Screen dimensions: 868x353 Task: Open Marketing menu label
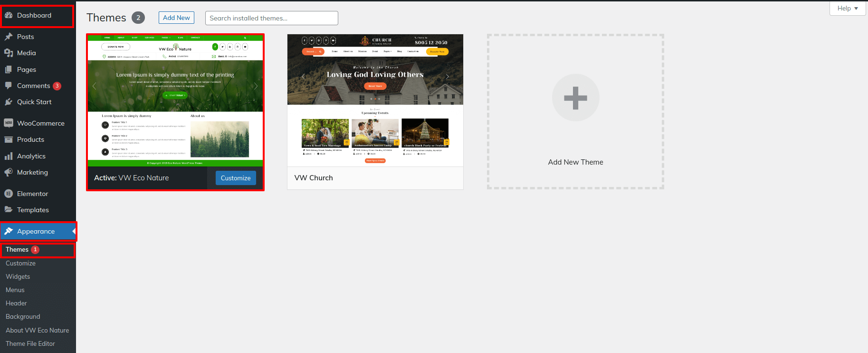click(x=32, y=172)
